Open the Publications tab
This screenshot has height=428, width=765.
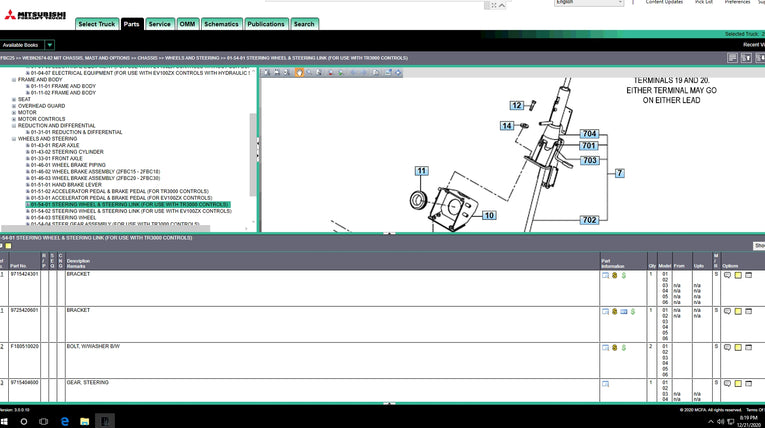pos(266,23)
